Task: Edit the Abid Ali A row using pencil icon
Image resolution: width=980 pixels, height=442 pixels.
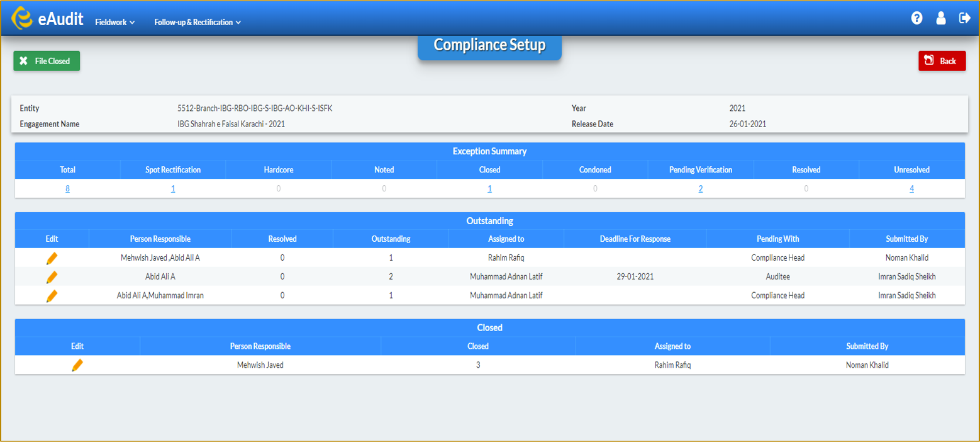Action: tap(52, 276)
